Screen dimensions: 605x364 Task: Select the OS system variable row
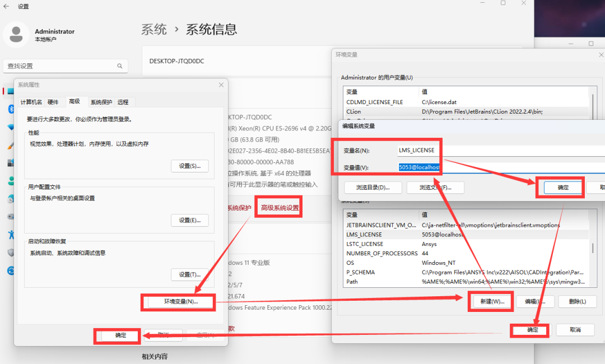(x=466, y=263)
